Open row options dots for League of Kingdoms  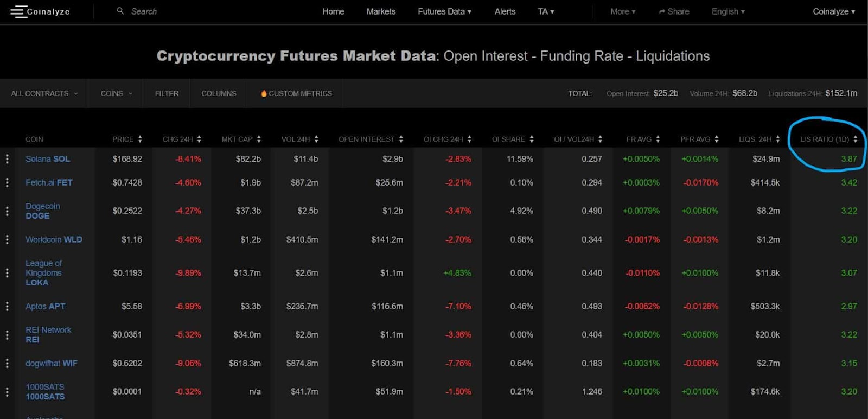coord(7,273)
